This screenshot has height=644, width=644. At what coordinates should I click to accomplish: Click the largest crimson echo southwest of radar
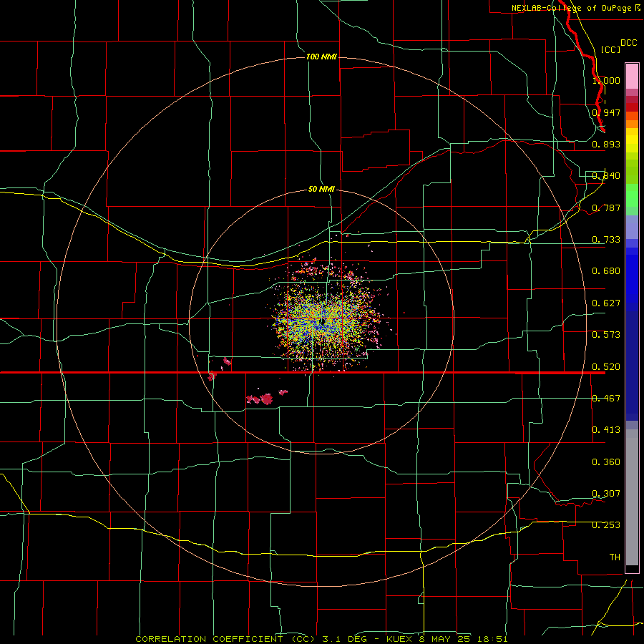267,399
